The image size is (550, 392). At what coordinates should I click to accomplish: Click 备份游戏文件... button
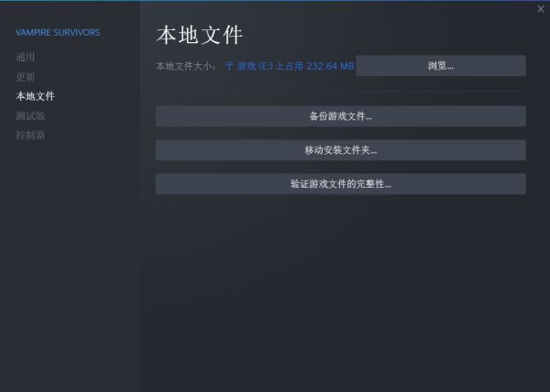tap(341, 116)
